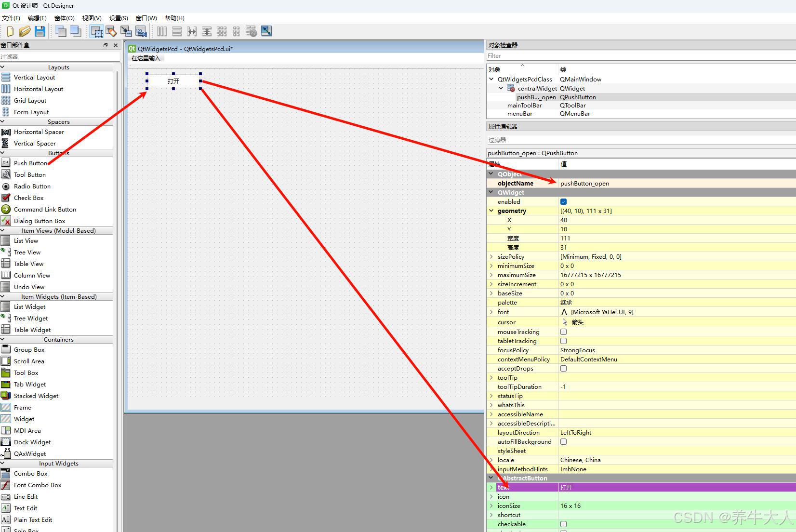
Task: Close the widget box dock panel
Action: [x=116, y=45]
